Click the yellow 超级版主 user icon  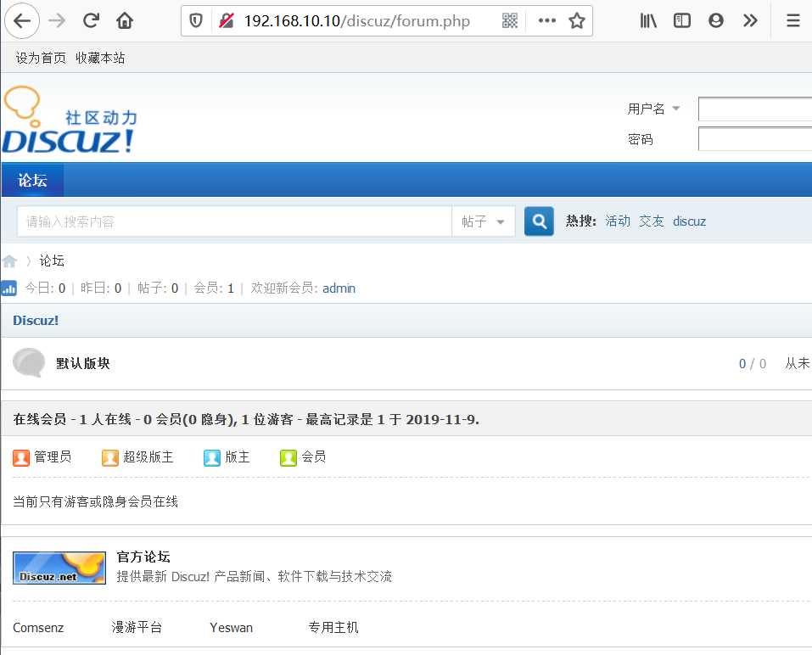point(110,457)
